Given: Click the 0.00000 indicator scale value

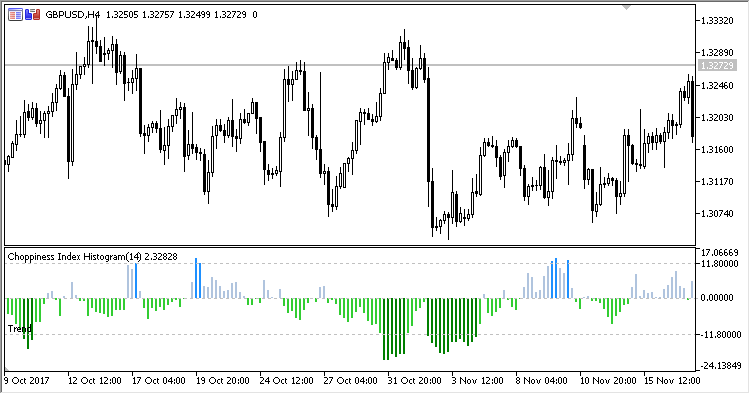Looking at the screenshot, I should tap(717, 298).
